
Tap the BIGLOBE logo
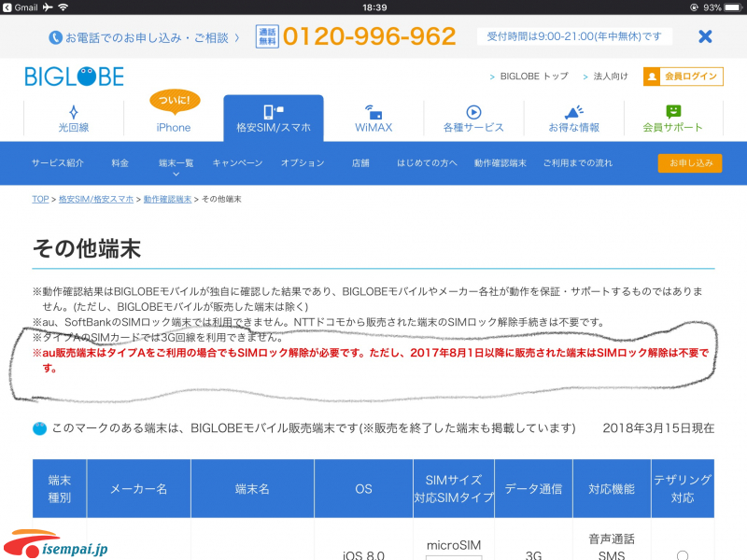[75, 77]
